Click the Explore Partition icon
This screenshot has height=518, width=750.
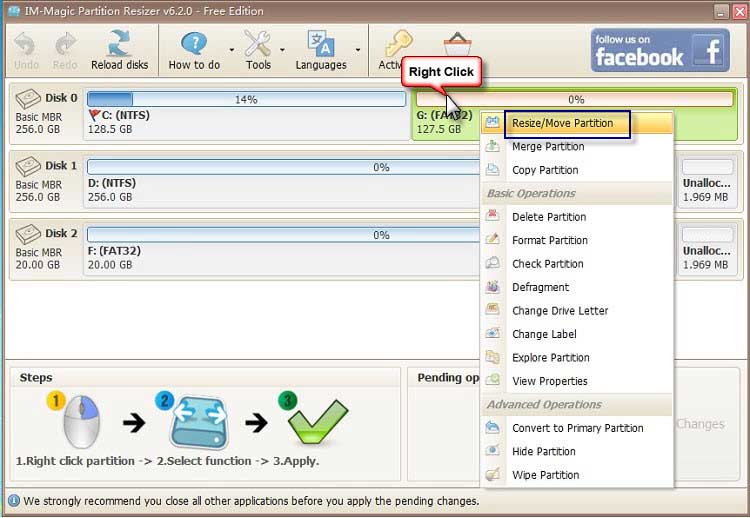pyautogui.click(x=492, y=356)
